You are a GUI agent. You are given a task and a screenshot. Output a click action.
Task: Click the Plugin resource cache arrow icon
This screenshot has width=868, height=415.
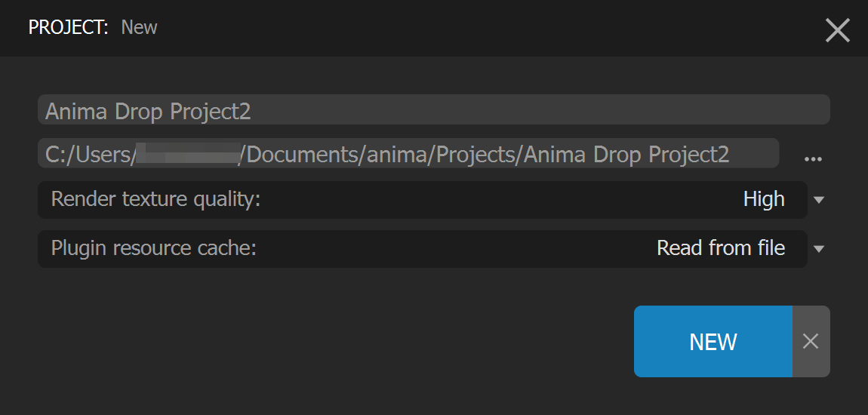point(819,249)
